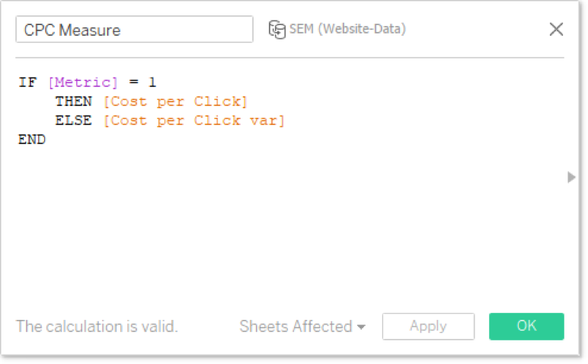Place cursor on the IF keyword

[x=27, y=82]
